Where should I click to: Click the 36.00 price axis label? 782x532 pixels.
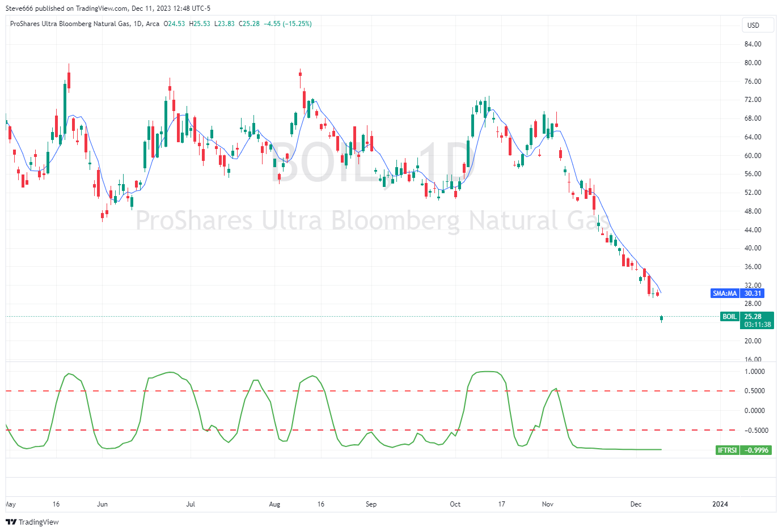[x=753, y=267]
